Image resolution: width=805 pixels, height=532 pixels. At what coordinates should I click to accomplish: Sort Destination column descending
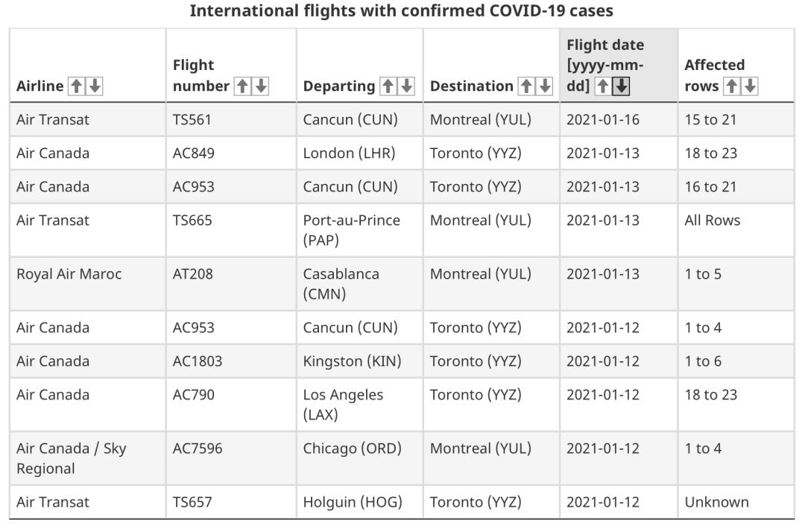tap(545, 86)
